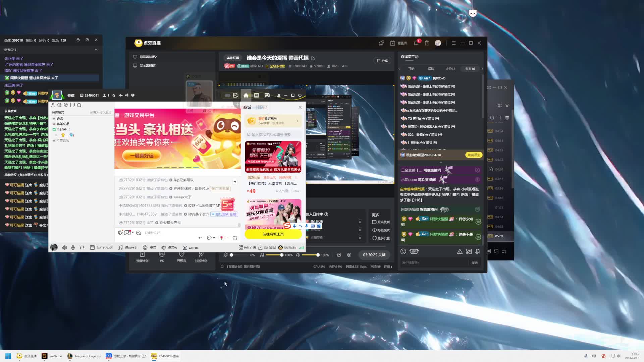Mute the YY speaker volume icon
This screenshot has width=644, height=362.
point(64,248)
